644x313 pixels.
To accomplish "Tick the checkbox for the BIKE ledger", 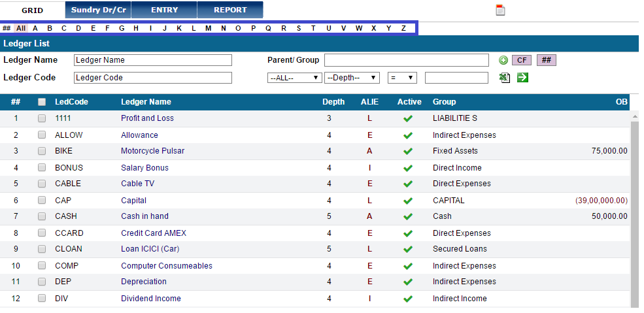I will (42, 151).
